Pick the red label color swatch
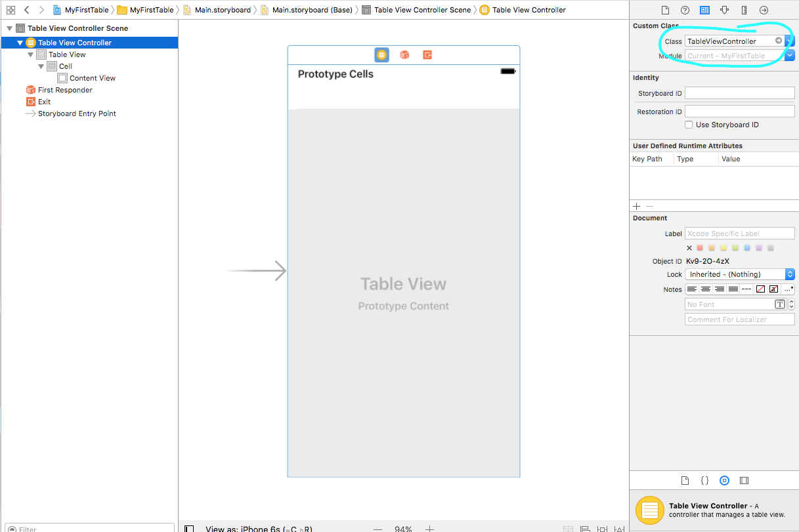Screen dimensions: 799x532 click(700, 248)
